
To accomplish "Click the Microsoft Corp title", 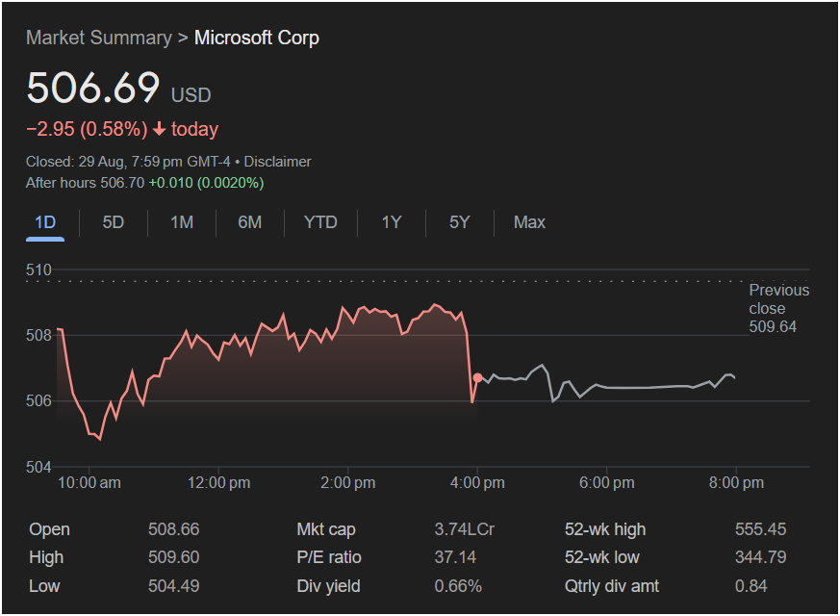I will [257, 38].
